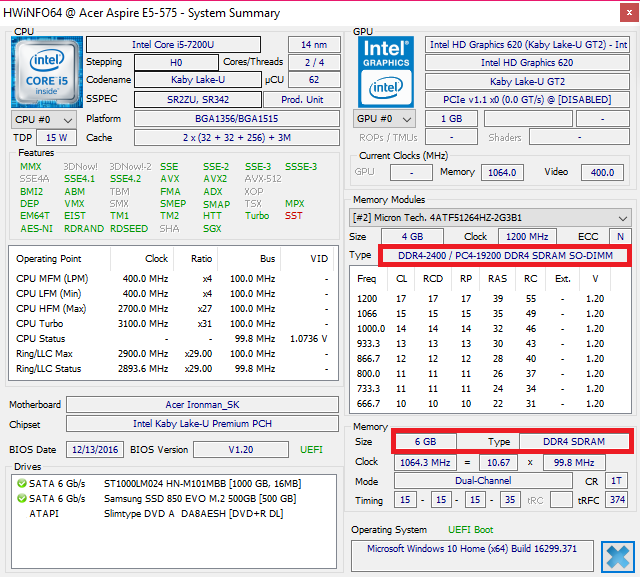Screen dimensions: 640x577
Task: Select the CPU HFM (Max) row
Action: pos(173,308)
